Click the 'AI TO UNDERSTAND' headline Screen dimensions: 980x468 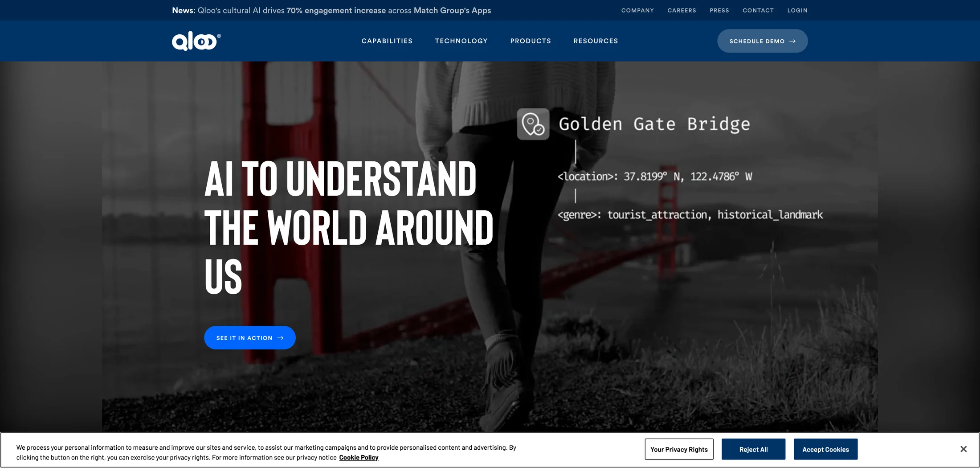pos(340,179)
